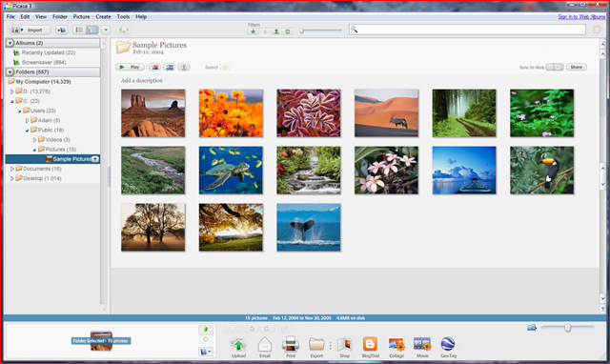Click the movie presentation icon beside Play

point(170,68)
